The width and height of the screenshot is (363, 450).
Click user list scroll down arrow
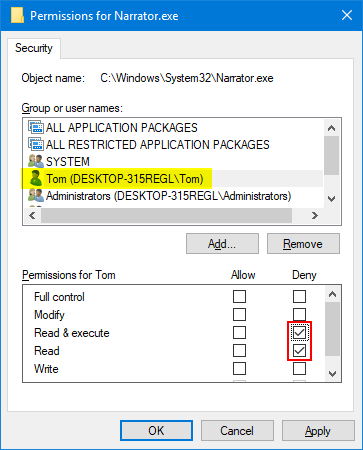click(331, 199)
